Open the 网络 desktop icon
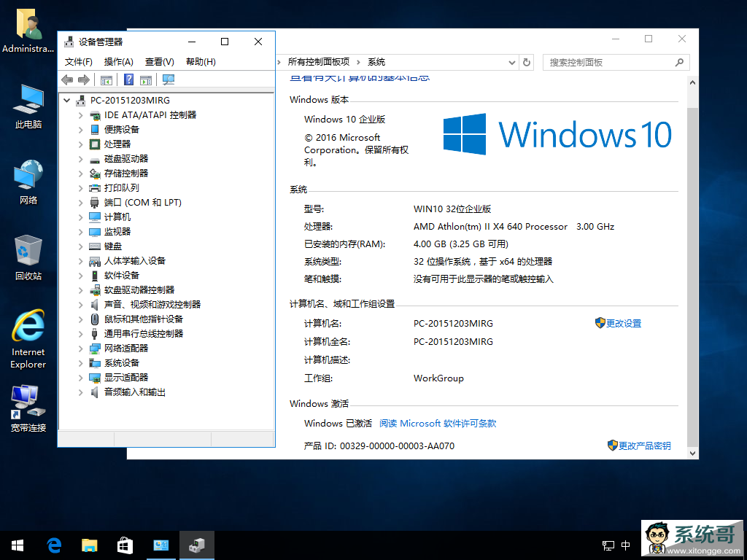Screen dimensions: 747x560 point(28,182)
